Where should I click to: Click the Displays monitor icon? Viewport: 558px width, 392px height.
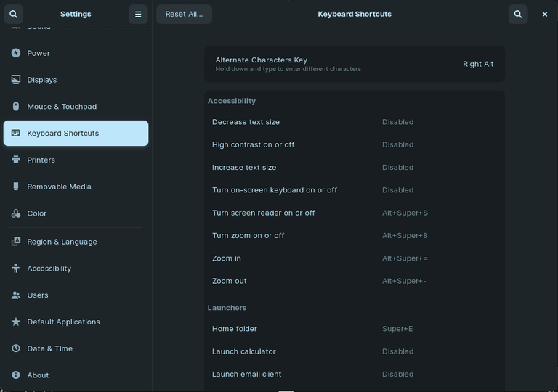(x=16, y=80)
